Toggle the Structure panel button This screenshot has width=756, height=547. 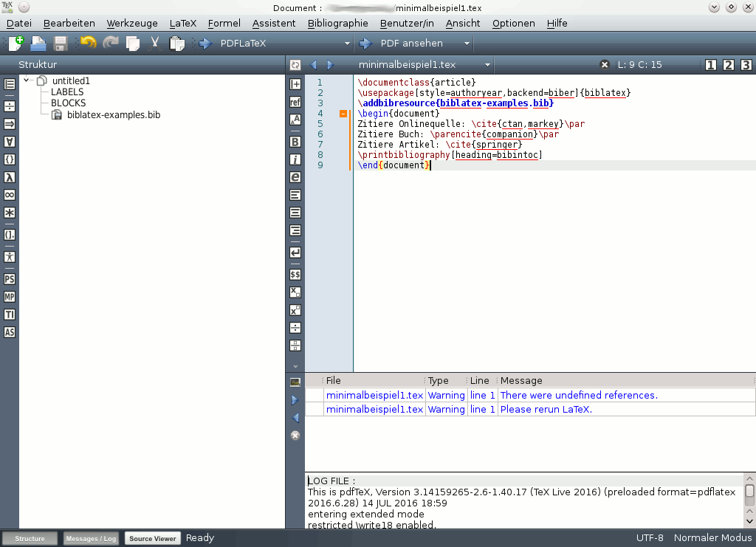tap(30, 538)
